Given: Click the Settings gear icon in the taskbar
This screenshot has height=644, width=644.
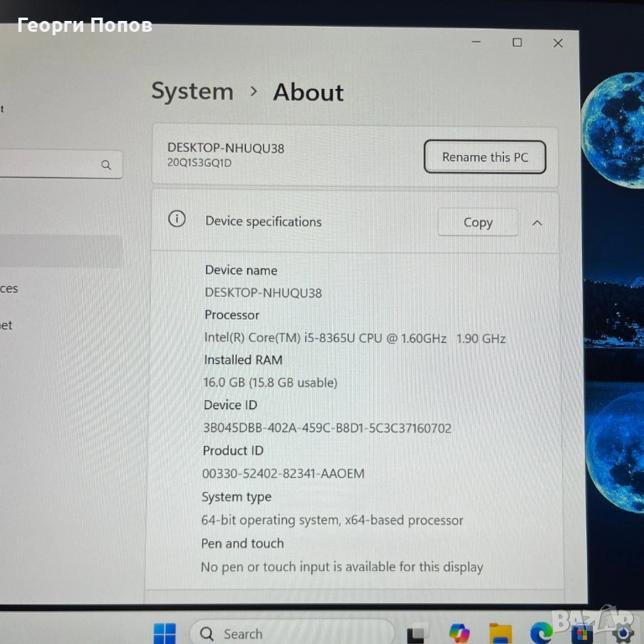Looking at the screenshot, I should tap(623, 634).
